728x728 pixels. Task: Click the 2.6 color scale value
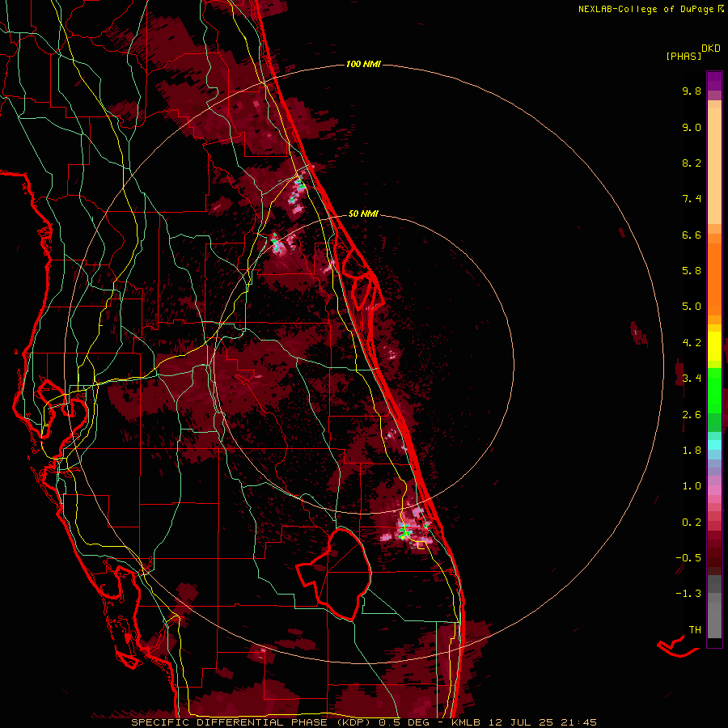pos(692,415)
